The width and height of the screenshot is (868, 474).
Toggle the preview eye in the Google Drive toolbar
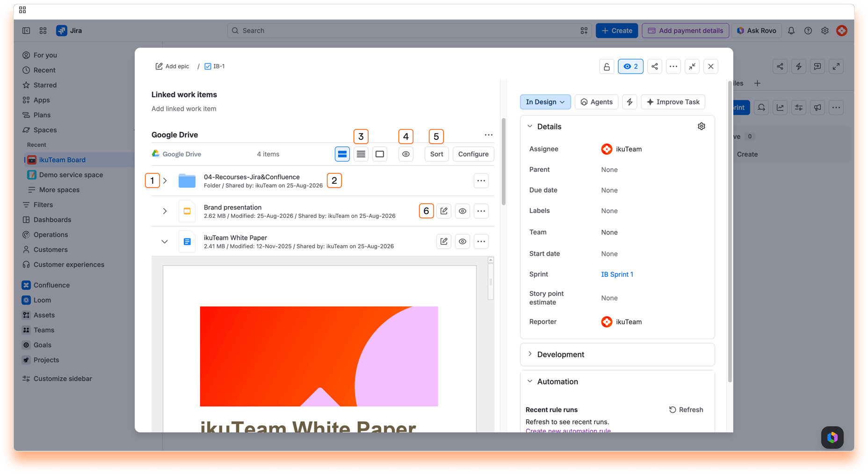click(406, 154)
